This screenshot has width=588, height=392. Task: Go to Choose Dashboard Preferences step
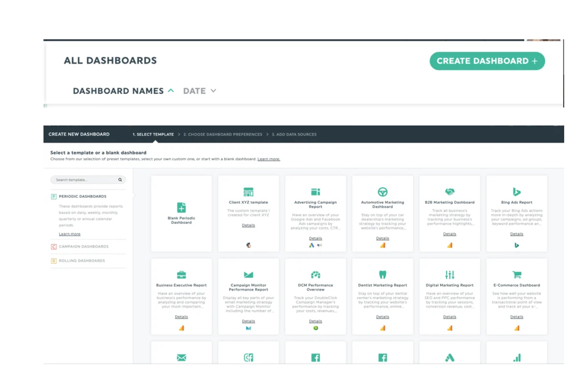[223, 134]
